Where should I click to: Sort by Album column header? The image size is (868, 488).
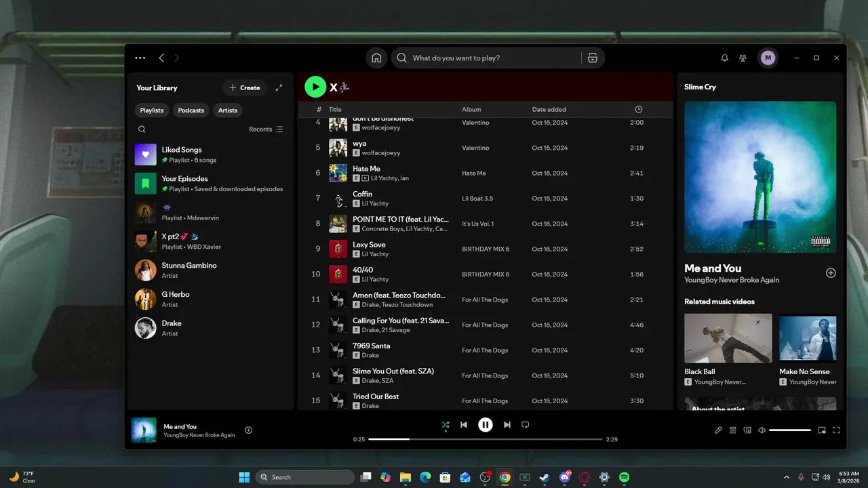pos(471,109)
